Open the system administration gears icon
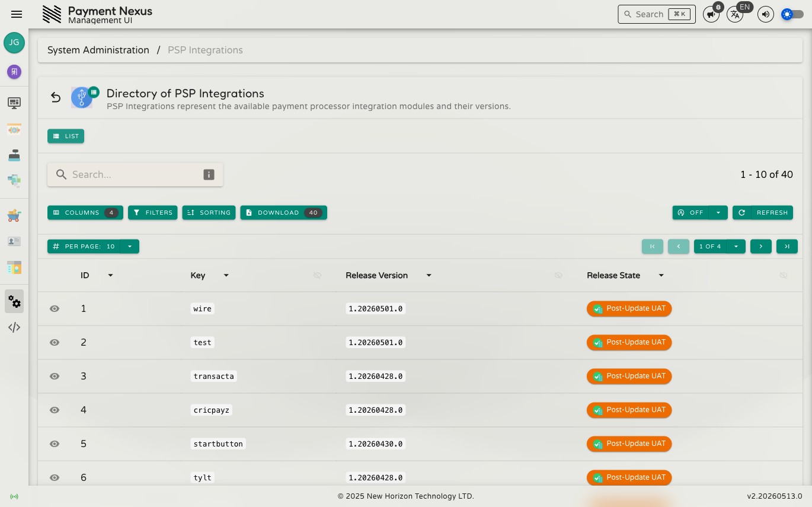 tap(14, 302)
